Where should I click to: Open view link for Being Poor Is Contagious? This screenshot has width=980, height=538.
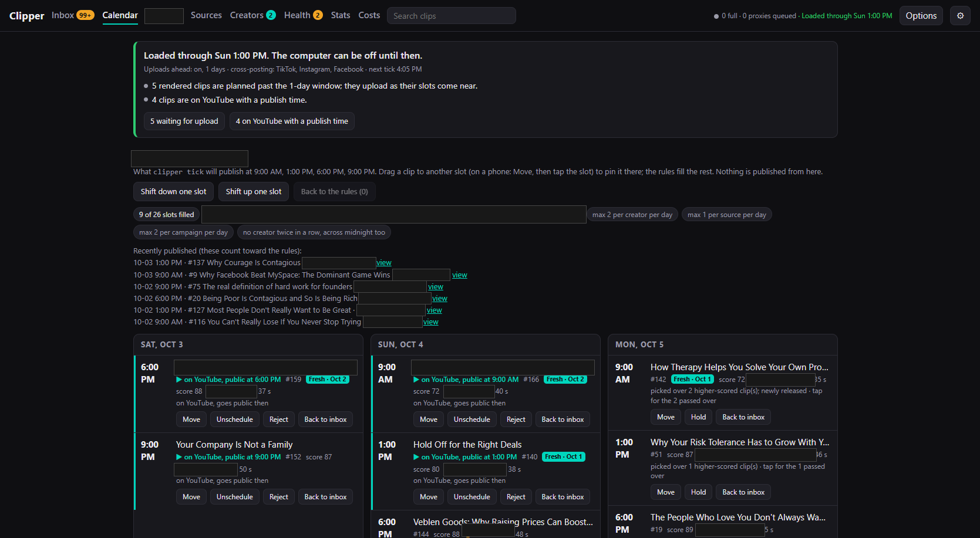pyautogui.click(x=440, y=299)
